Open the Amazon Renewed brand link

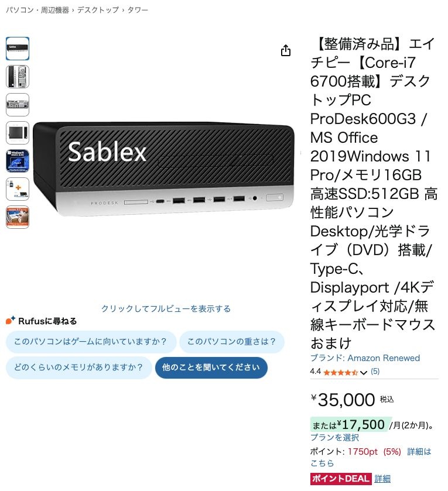(365, 358)
